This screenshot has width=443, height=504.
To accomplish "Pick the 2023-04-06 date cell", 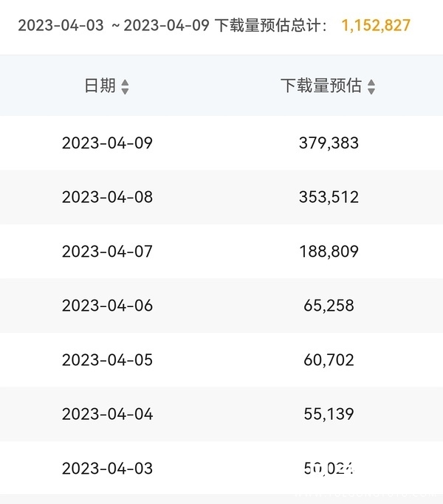I will tap(107, 305).
